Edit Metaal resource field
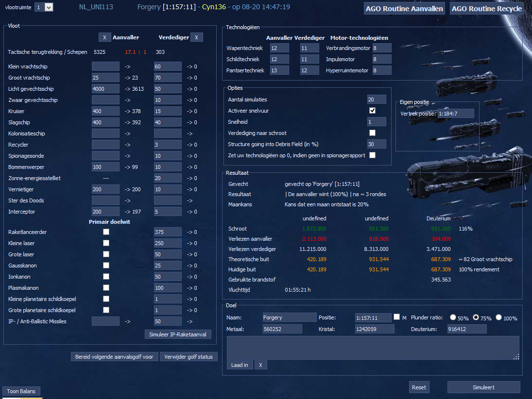The height and width of the screenshot is (399, 532). click(282, 329)
